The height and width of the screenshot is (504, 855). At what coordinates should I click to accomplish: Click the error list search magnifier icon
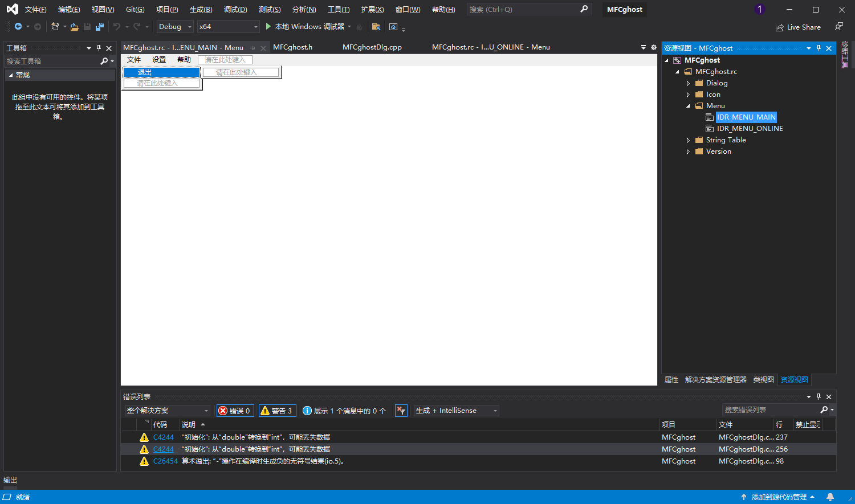click(x=824, y=410)
